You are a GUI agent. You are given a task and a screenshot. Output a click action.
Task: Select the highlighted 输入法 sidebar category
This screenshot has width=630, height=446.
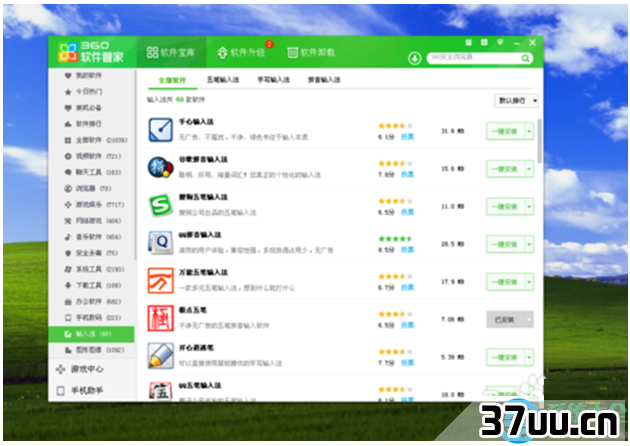[91, 334]
